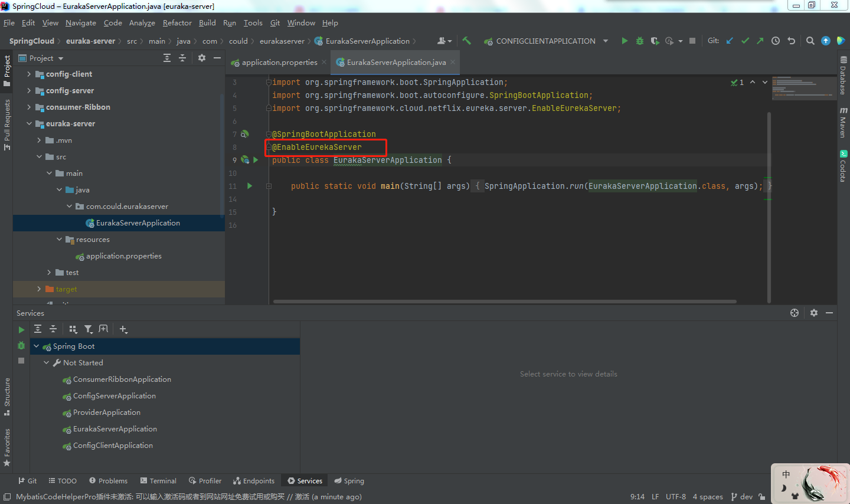Screen dimensions: 850x504
Task: Open the Endpoints tool window tab
Action: [254, 481]
